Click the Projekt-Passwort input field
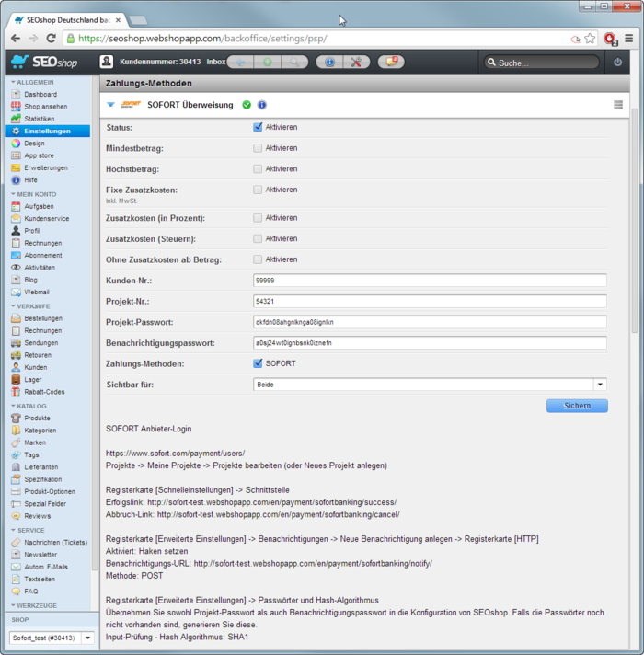Screen dimensions: 644x655 [x=430, y=322]
